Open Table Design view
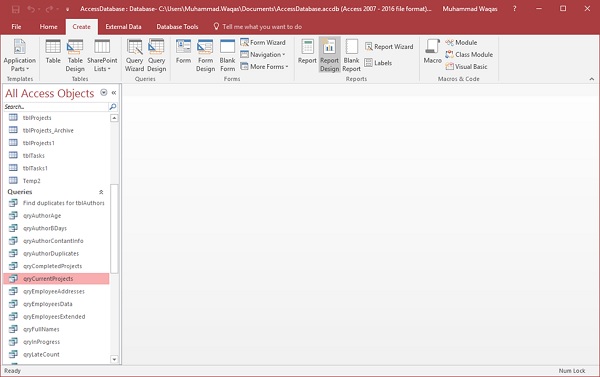600x377 pixels. tap(75, 55)
